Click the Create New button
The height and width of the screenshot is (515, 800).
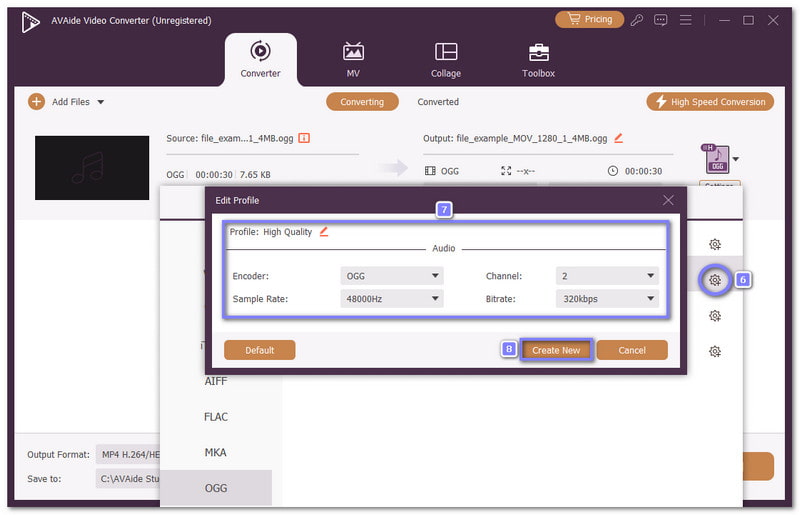pyautogui.click(x=556, y=350)
